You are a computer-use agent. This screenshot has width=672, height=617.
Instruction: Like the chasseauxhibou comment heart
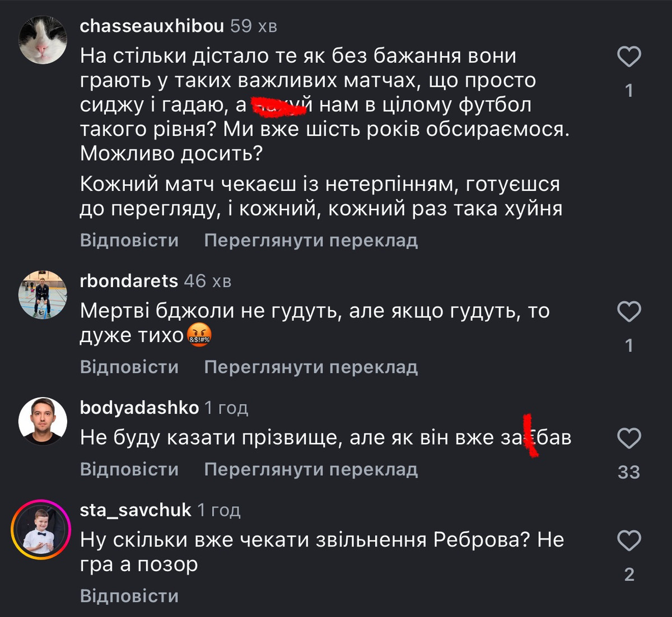pyautogui.click(x=629, y=57)
